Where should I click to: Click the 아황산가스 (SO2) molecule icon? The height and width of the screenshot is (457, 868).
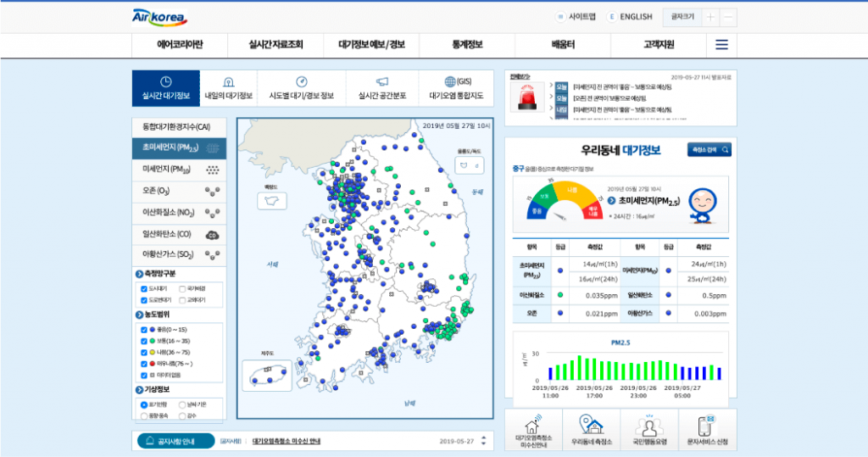(x=213, y=255)
